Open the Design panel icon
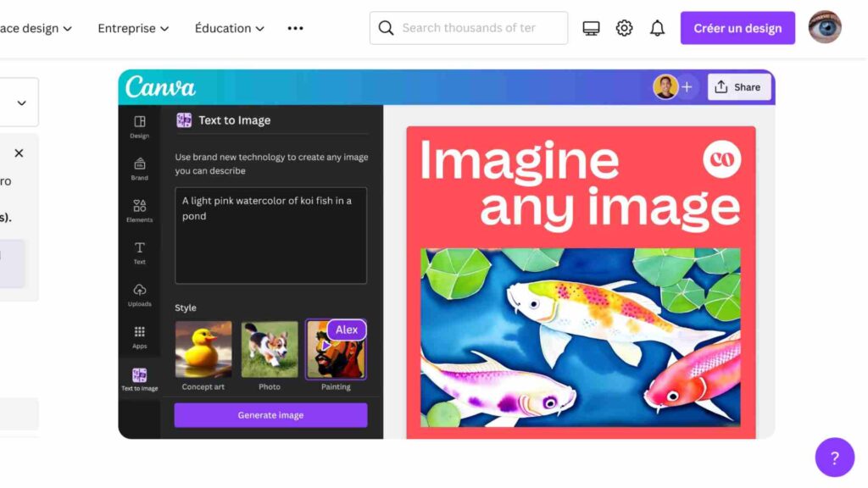The height and width of the screenshot is (488, 868). click(x=140, y=122)
